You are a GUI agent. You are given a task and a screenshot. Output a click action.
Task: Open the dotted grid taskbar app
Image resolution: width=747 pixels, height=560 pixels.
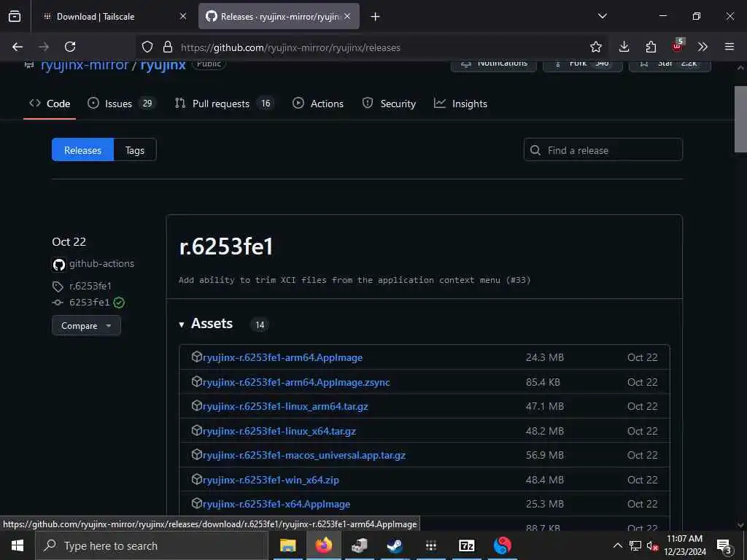click(x=430, y=545)
